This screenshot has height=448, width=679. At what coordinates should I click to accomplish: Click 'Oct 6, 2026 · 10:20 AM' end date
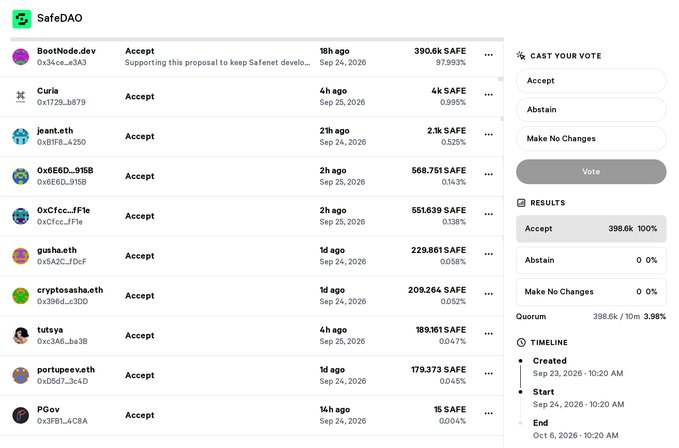pyautogui.click(x=576, y=435)
